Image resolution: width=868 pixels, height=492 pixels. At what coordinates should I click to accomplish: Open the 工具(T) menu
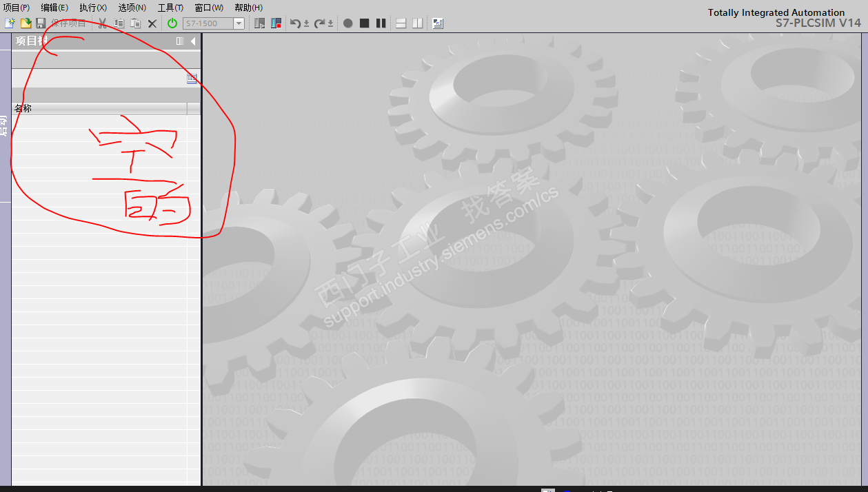(x=171, y=8)
